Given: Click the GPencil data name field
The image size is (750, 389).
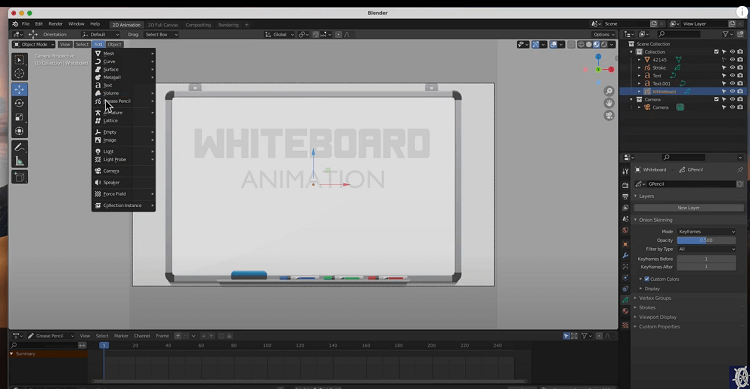Looking at the screenshot, I should coord(688,184).
